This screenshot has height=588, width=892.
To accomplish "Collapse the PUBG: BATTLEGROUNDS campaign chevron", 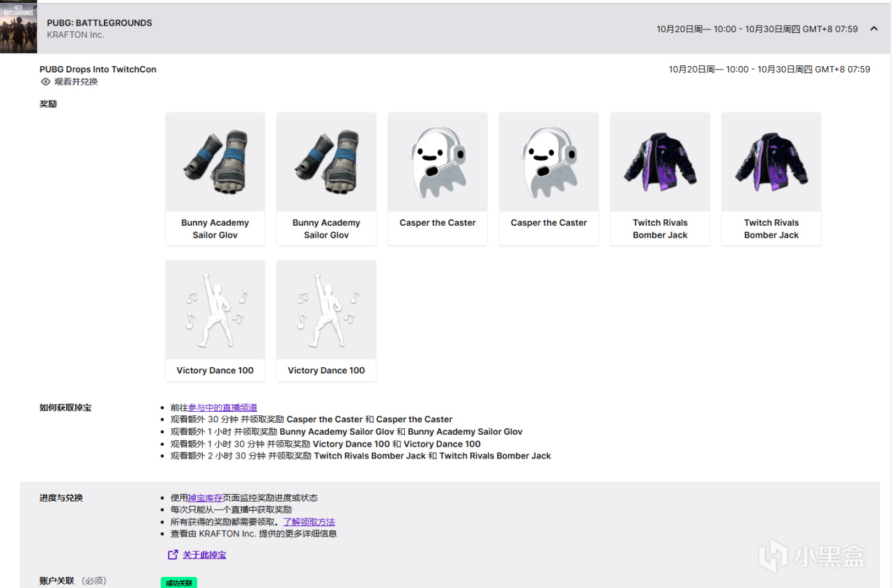I will coord(873,29).
